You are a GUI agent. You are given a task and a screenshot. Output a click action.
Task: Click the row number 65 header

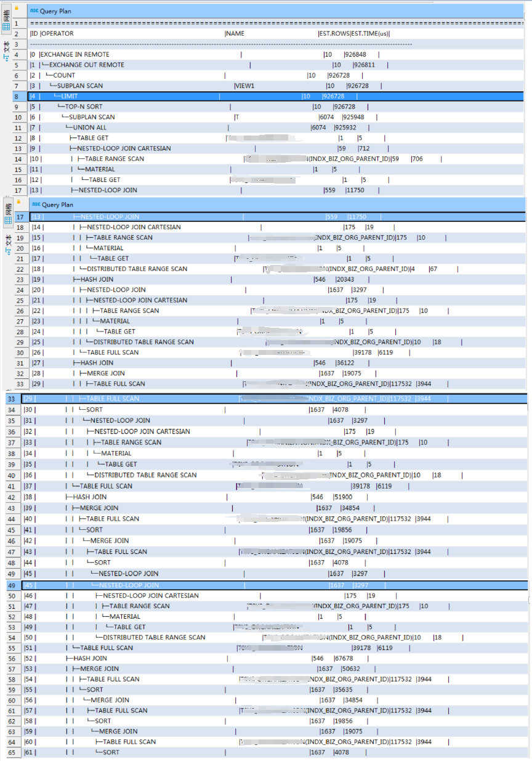(12, 752)
